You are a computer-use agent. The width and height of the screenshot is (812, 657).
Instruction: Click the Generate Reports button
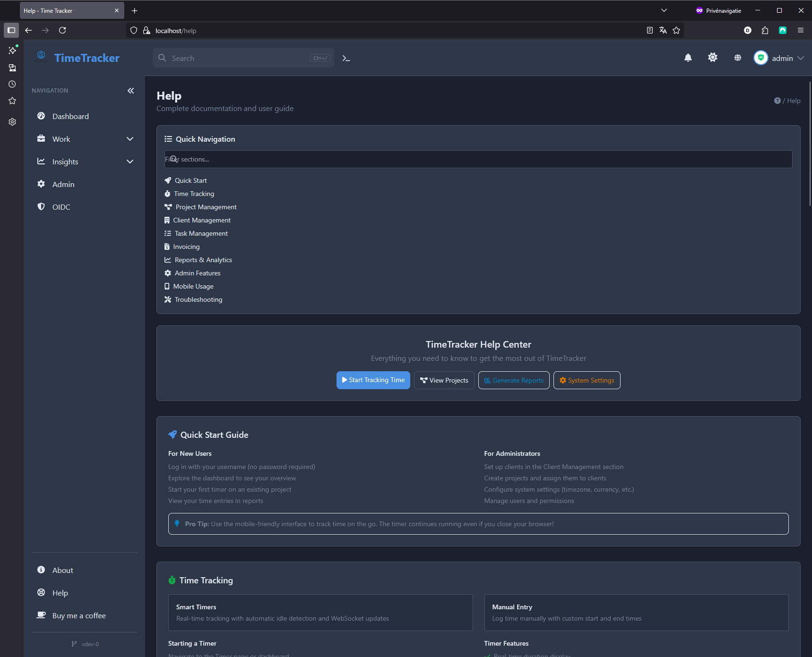514,380
